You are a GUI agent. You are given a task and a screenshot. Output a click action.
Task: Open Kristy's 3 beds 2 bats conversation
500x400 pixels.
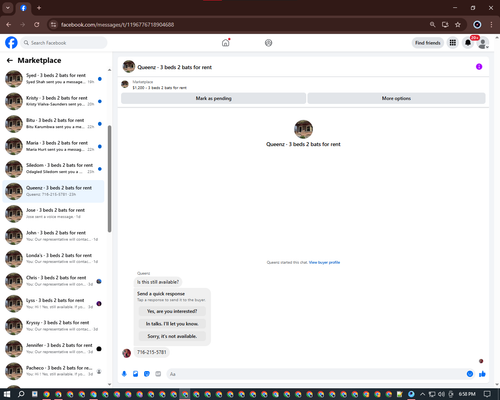click(x=53, y=101)
